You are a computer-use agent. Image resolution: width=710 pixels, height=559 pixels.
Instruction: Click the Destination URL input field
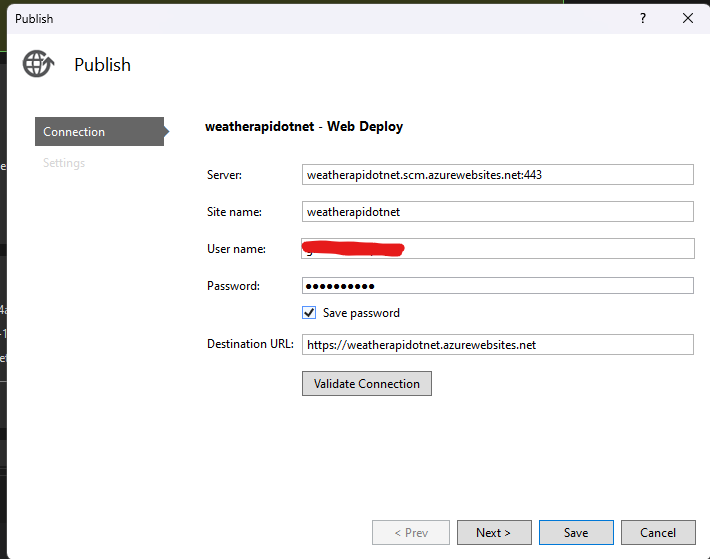coord(498,344)
